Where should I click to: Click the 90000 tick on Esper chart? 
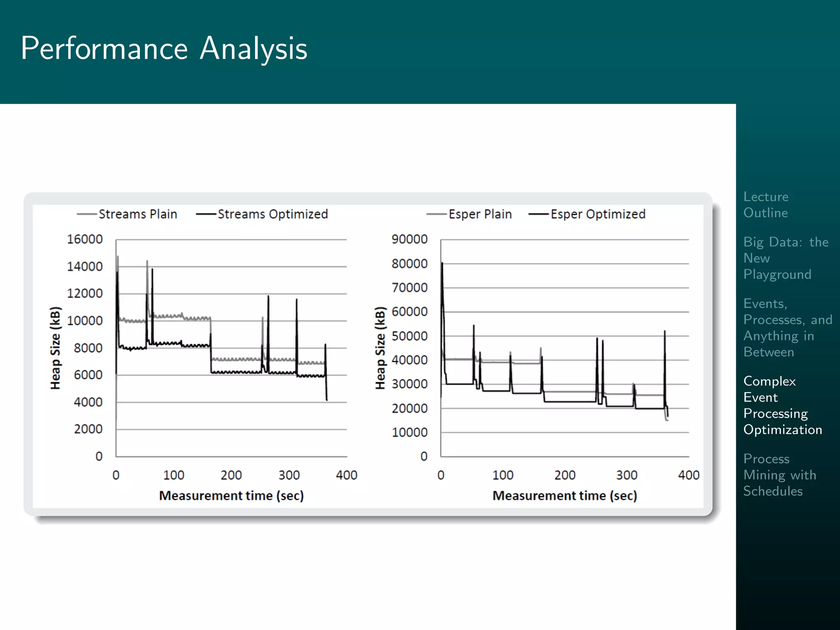409,239
